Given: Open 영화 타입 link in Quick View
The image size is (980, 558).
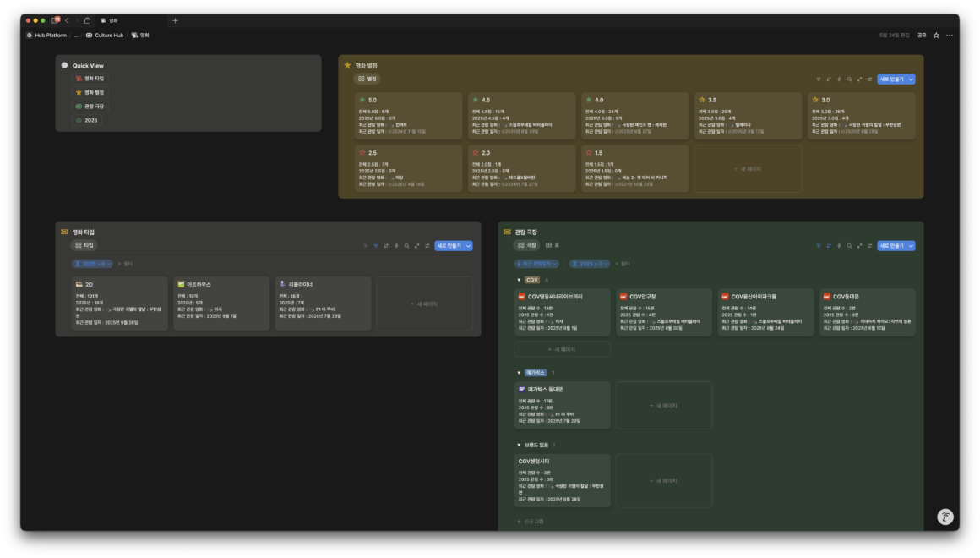Looking at the screenshot, I should (90, 79).
